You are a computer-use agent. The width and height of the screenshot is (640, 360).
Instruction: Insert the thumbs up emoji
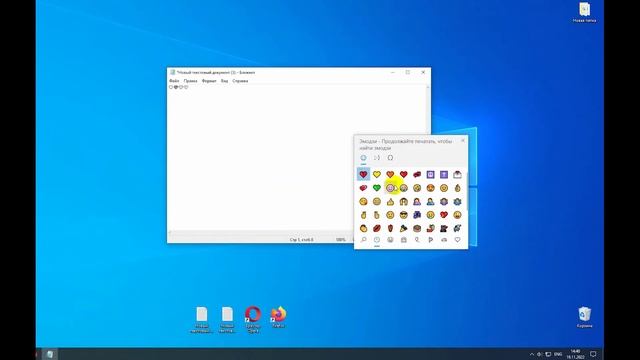pos(390,202)
